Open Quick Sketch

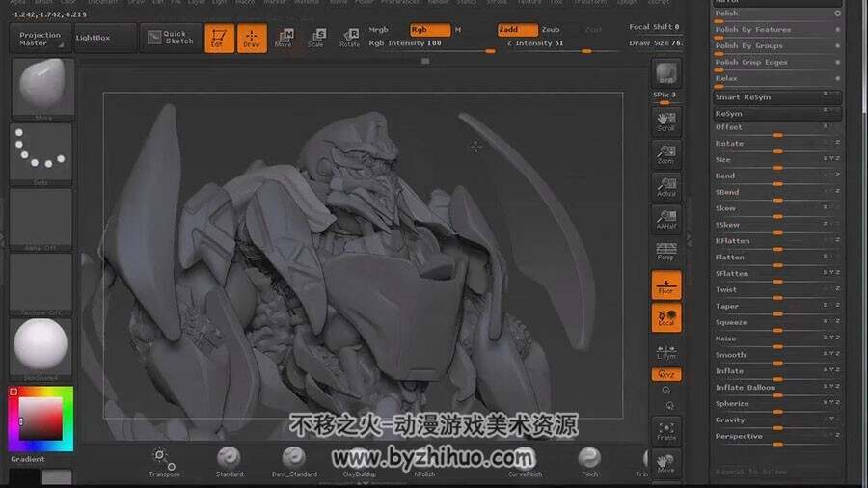[x=171, y=38]
